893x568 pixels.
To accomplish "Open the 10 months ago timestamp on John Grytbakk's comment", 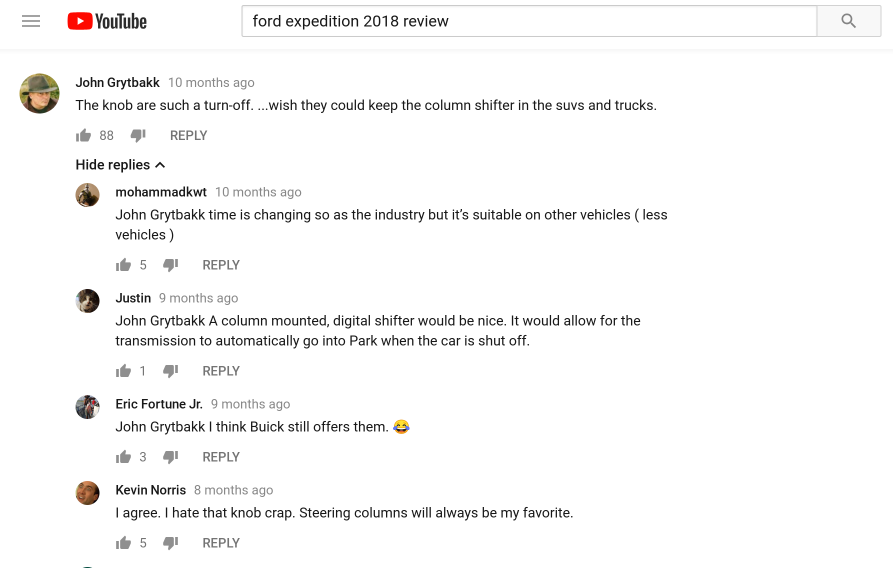I will [211, 83].
